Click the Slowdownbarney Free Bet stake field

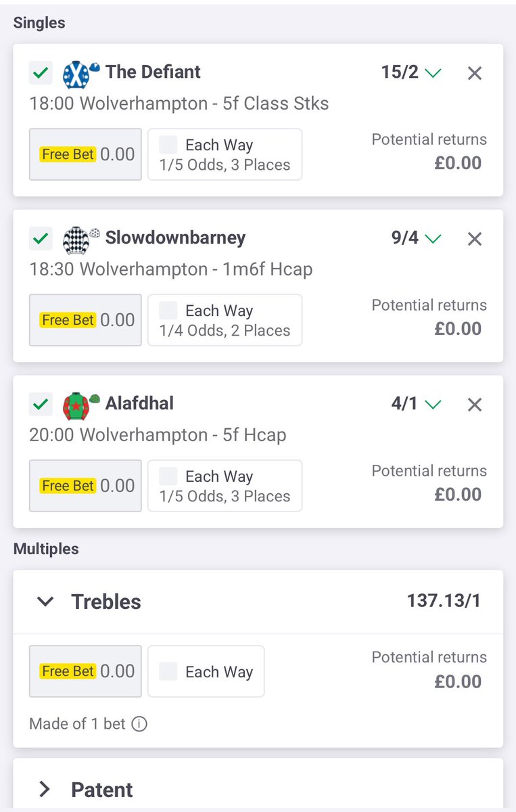click(x=85, y=320)
